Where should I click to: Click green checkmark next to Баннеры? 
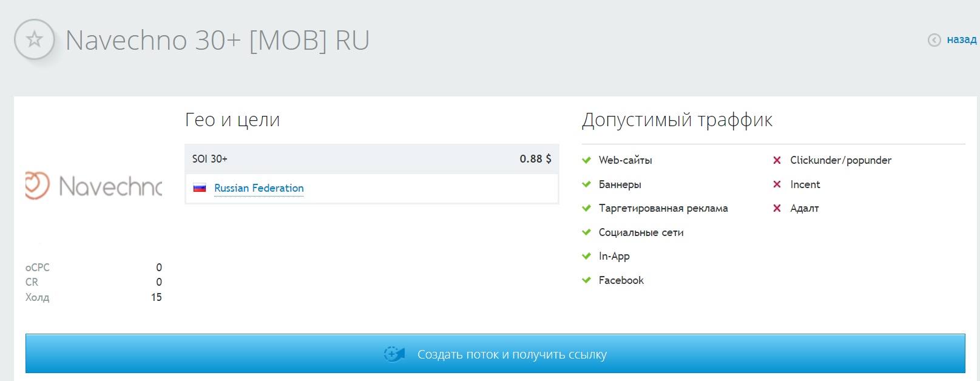(586, 184)
